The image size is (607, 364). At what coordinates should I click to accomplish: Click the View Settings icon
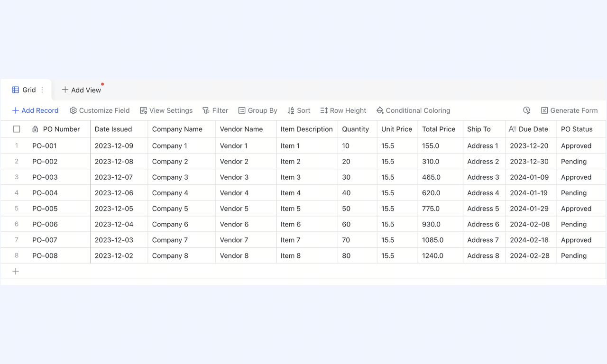point(143,110)
